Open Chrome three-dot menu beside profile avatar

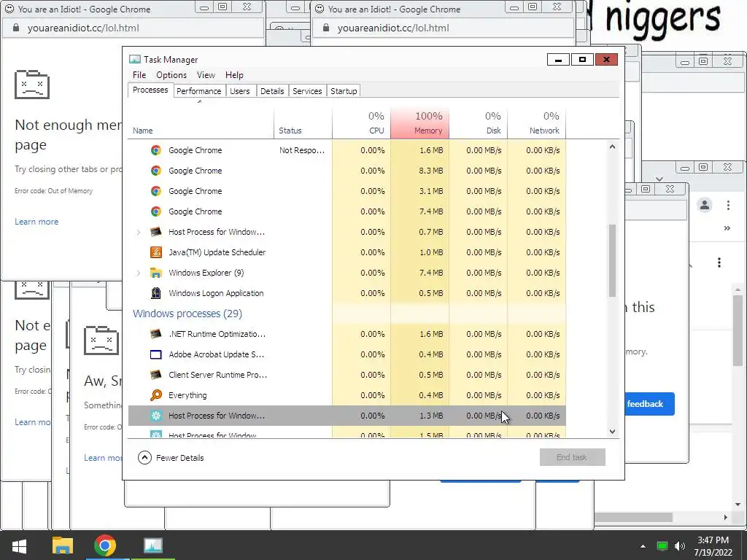[x=728, y=205]
